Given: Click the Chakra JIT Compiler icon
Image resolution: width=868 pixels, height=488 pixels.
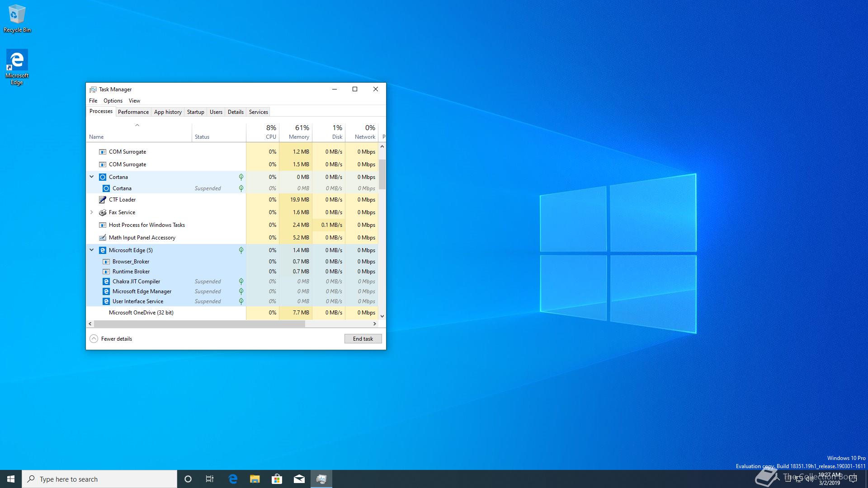Looking at the screenshot, I should pos(106,282).
